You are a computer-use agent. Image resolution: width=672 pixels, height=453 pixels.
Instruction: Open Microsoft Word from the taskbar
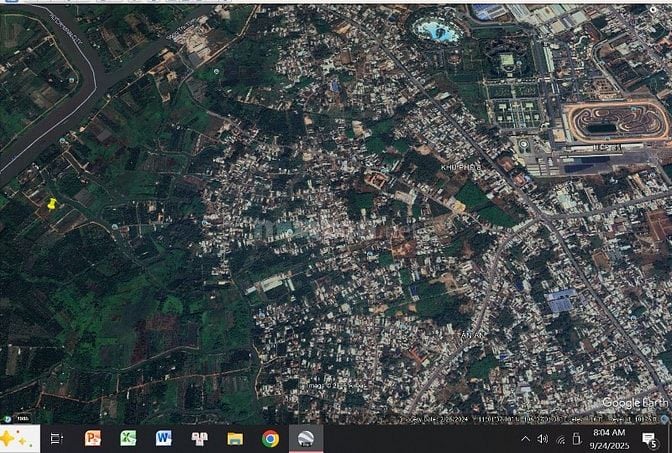pyautogui.click(x=163, y=438)
